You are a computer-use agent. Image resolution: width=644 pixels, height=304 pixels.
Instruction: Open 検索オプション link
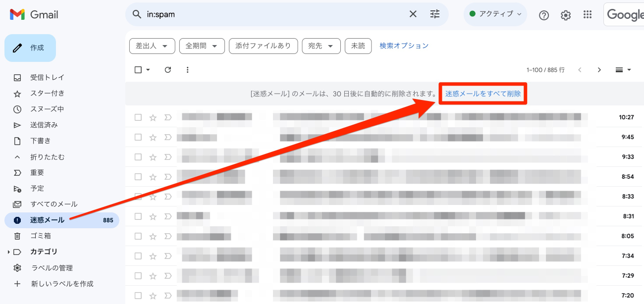[x=403, y=46]
